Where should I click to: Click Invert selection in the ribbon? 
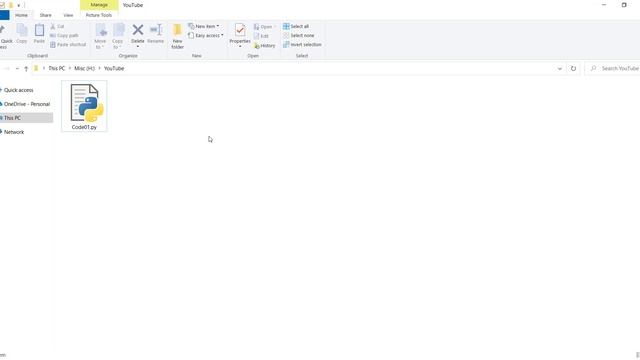tap(302, 44)
